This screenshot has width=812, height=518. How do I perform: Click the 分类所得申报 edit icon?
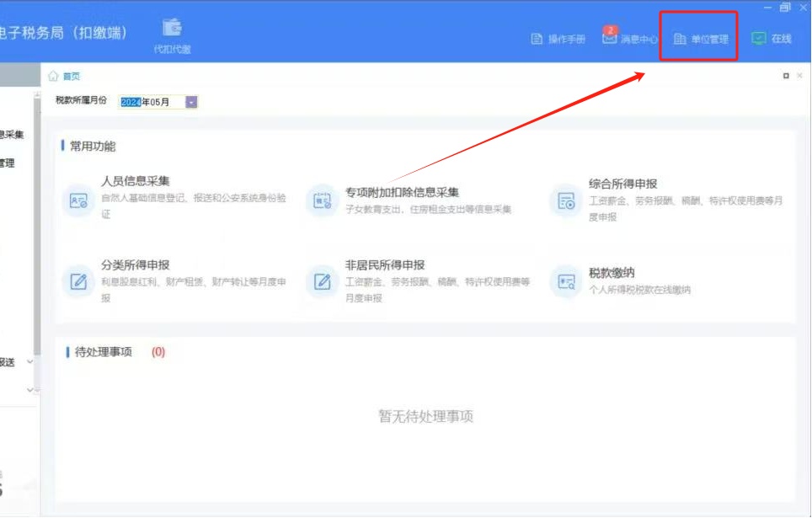point(78,282)
